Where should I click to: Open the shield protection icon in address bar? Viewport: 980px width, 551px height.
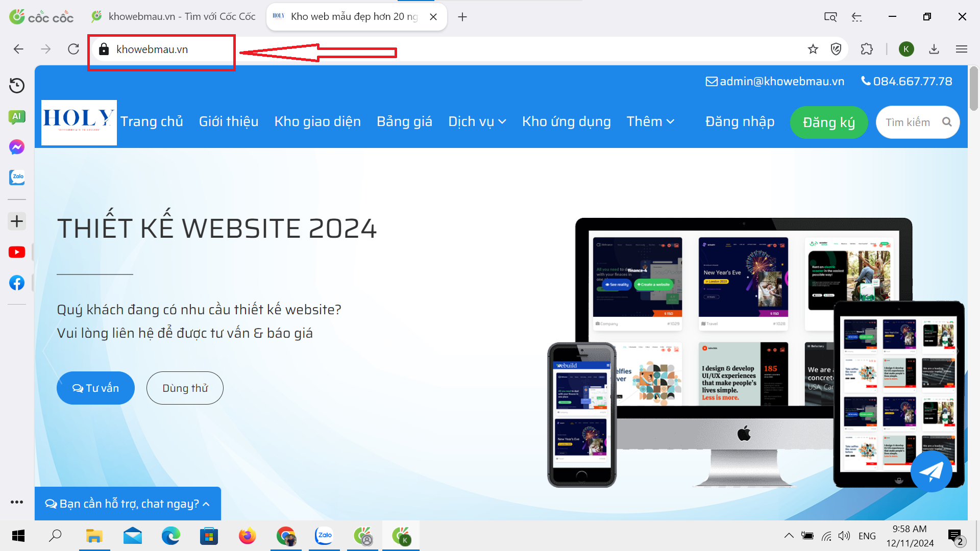point(836,49)
